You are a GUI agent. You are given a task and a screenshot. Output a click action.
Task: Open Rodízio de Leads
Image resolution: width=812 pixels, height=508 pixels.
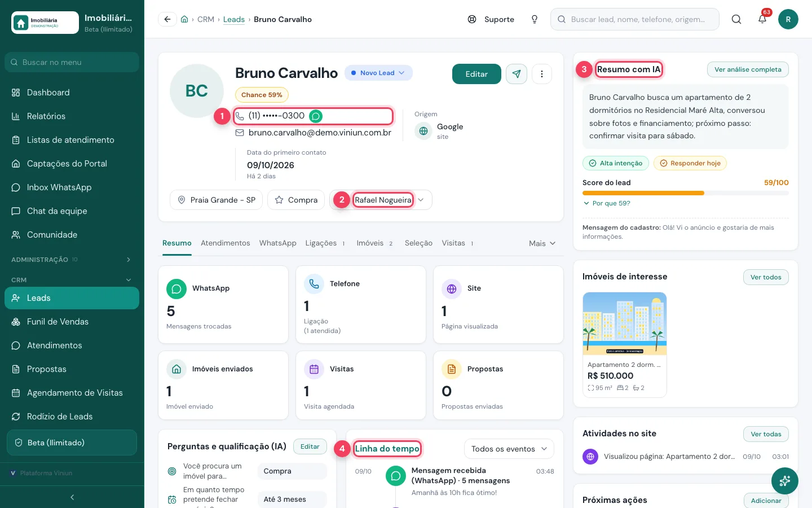(x=72, y=417)
